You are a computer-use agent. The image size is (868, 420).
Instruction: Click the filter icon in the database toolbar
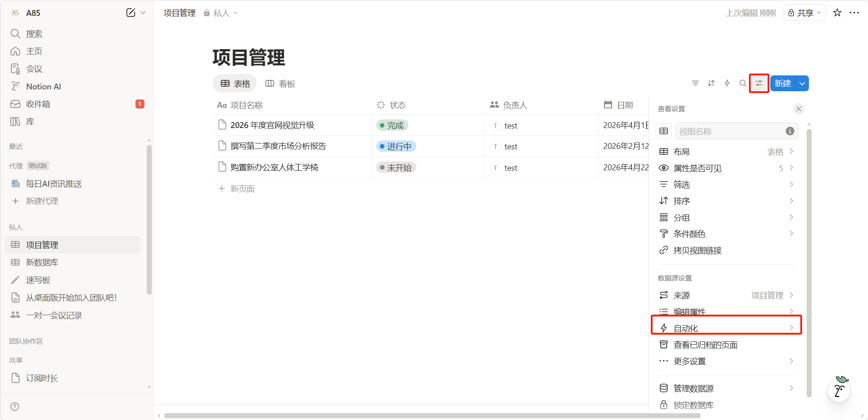click(x=695, y=83)
